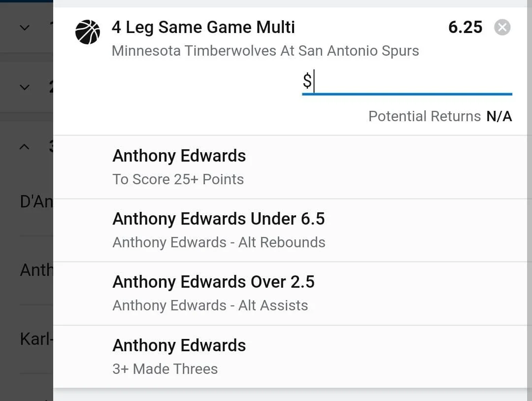Expand the first collapsed section chevron
Viewport: 532px width, 401px height.
pos(25,28)
